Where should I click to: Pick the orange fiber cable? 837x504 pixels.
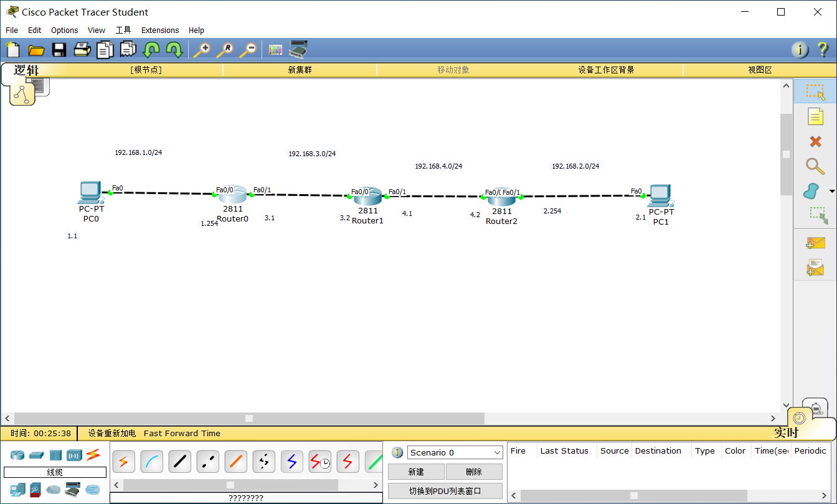(235, 462)
